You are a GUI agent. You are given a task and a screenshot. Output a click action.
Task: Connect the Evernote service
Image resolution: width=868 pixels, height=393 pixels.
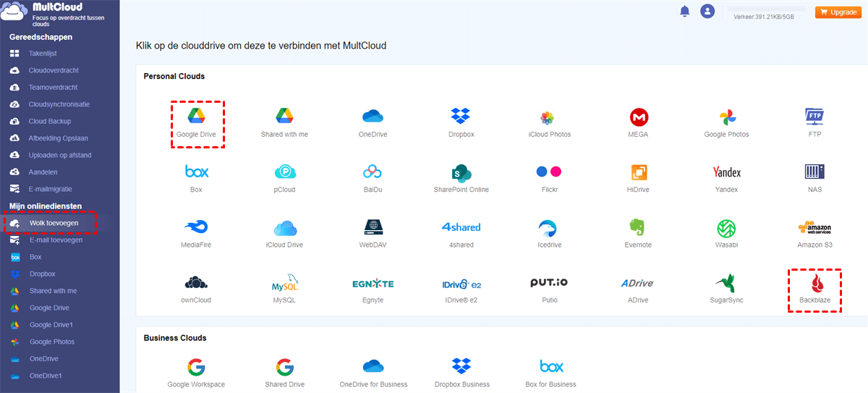point(638,234)
